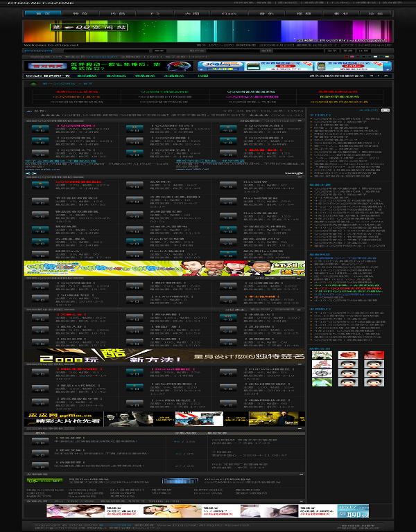This screenshot has width=416, height=532.
Task: Open the 代码 navigation tab
Action: tap(117, 13)
